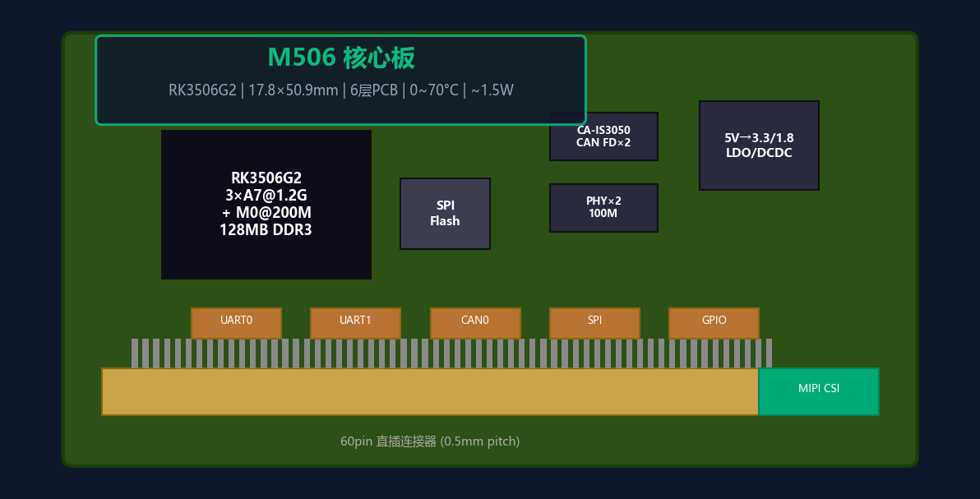Select the SPI Flash chip block
The image size is (980, 499).
pos(445,214)
